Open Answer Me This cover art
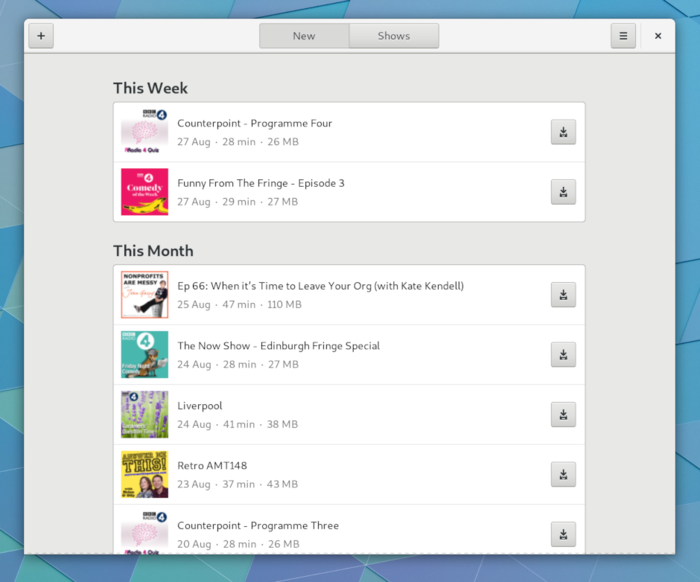The width and height of the screenshot is (700, 582). pyautogui.click(x=145, y=474)
